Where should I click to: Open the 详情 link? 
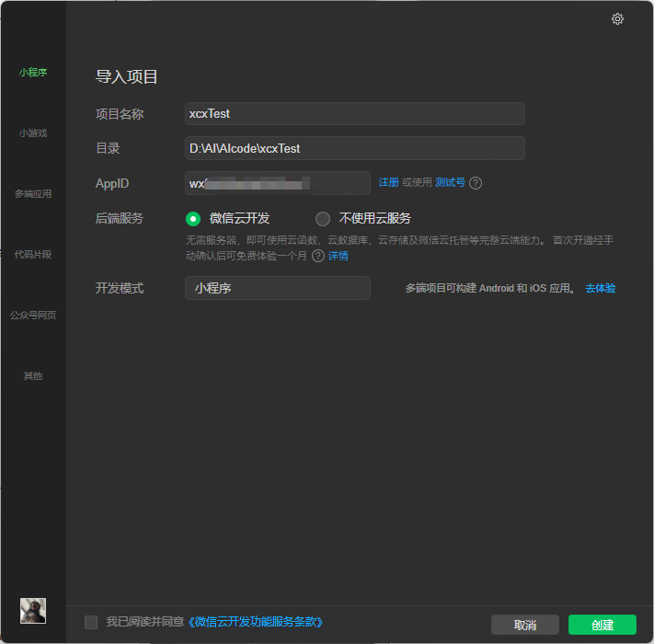click(338, 256)
